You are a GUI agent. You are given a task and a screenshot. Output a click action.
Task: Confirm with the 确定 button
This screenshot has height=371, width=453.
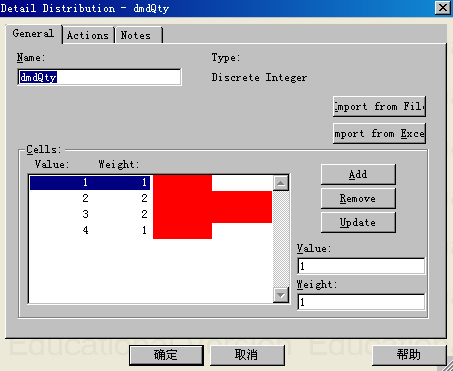[166, 355]
